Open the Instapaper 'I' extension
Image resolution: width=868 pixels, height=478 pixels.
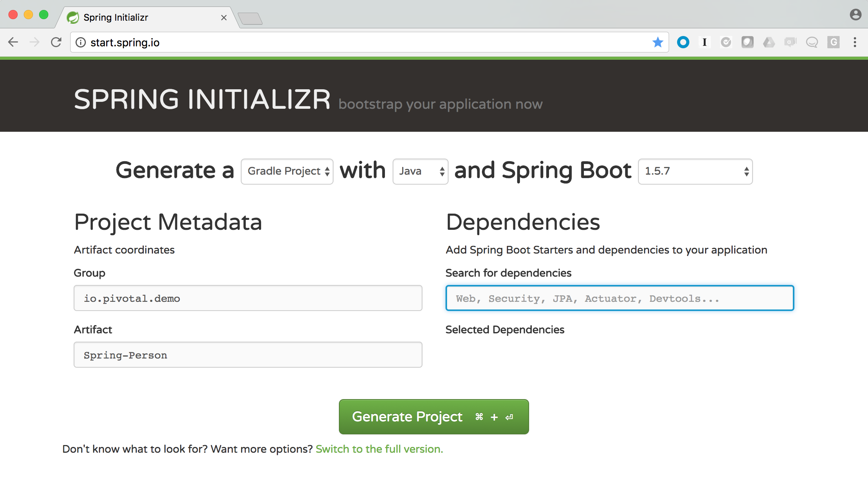(x=705, y=42)
